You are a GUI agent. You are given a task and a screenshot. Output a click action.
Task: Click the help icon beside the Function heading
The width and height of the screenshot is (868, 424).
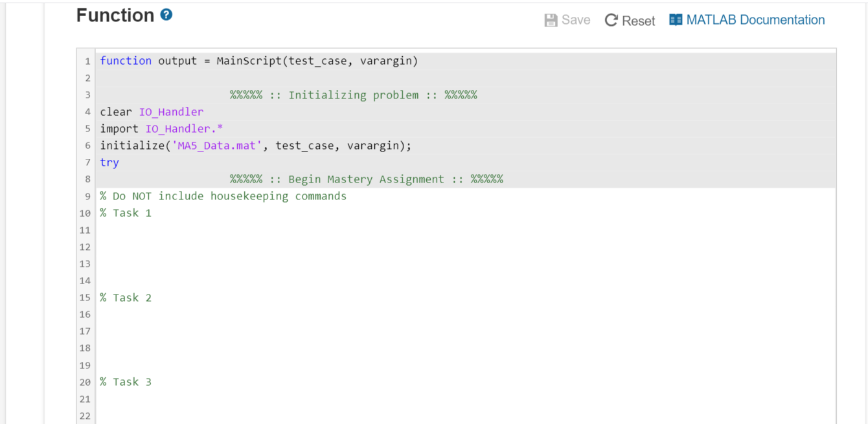[165, 14]
